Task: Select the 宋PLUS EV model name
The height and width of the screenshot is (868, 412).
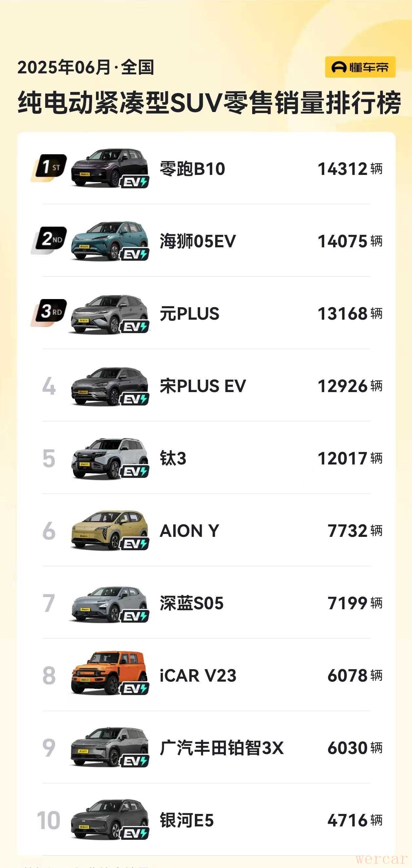Action: coord(203,386)
